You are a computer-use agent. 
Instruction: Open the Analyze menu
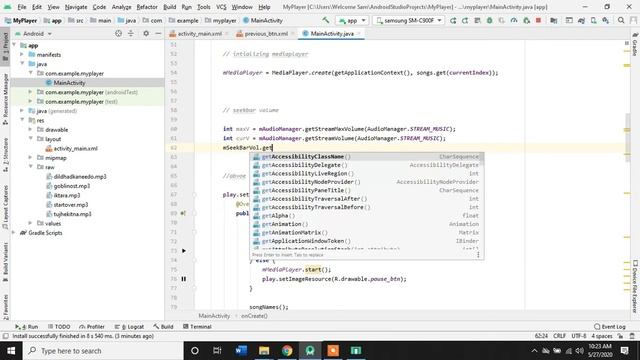coord(121,7)
